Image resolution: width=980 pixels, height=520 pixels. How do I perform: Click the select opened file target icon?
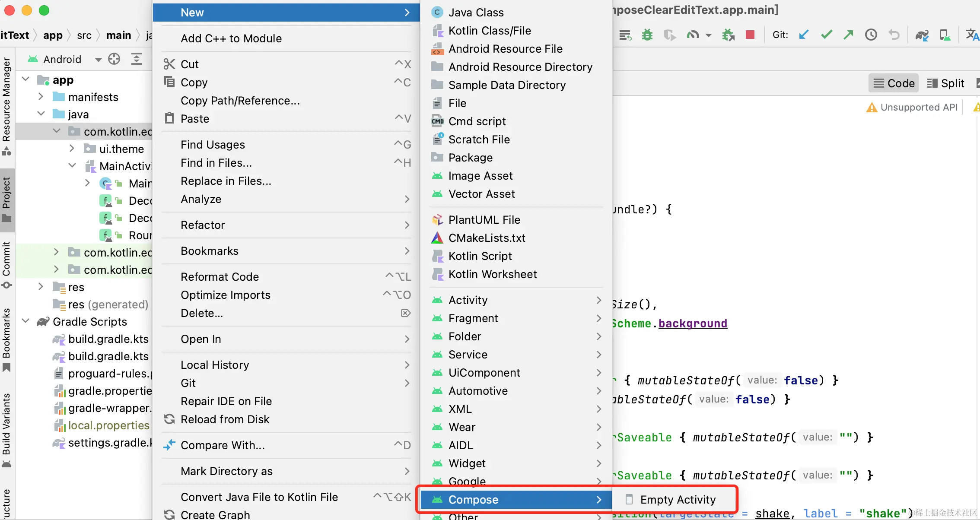point(114,59)
